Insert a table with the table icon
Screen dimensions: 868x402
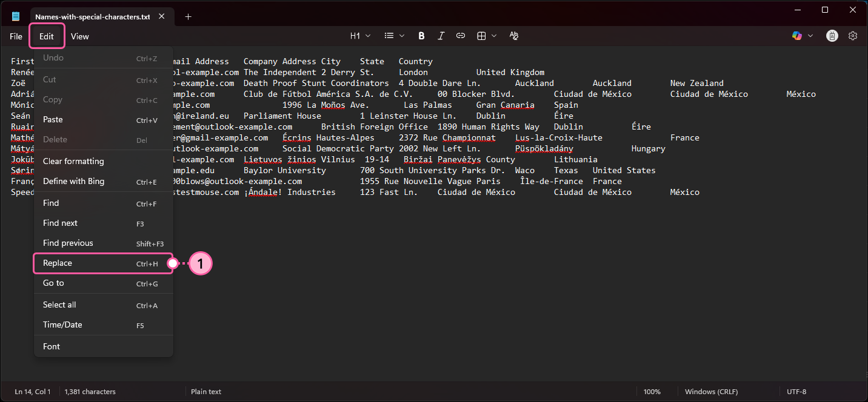481,35
